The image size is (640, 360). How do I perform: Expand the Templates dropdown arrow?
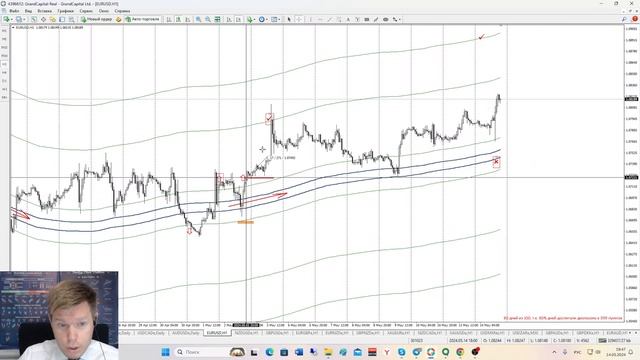[279, 19]
